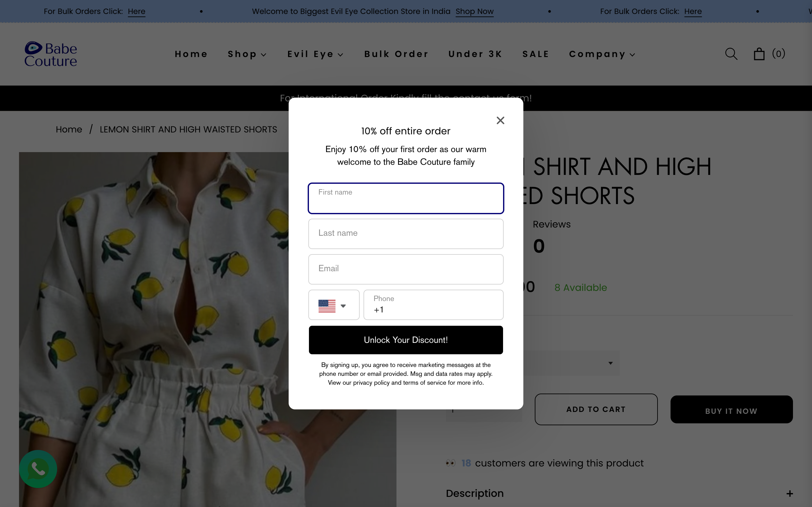
Task: Open the search
Action: 731,54
